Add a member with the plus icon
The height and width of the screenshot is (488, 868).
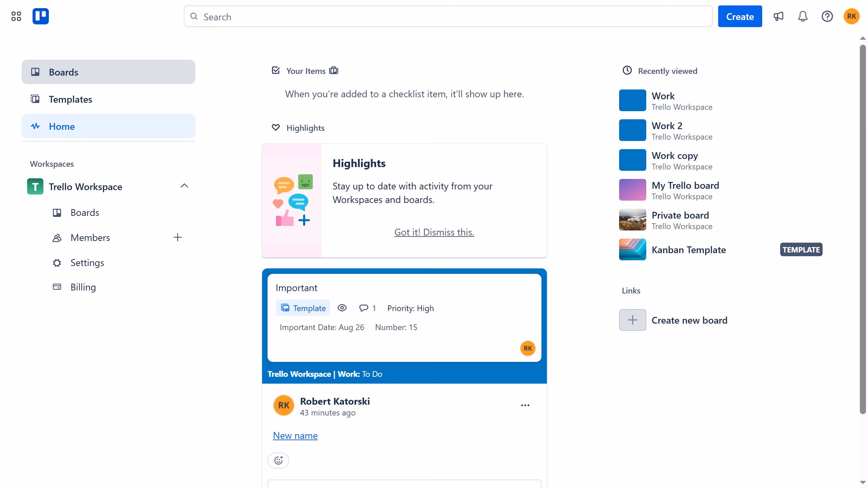pos(178,237)
